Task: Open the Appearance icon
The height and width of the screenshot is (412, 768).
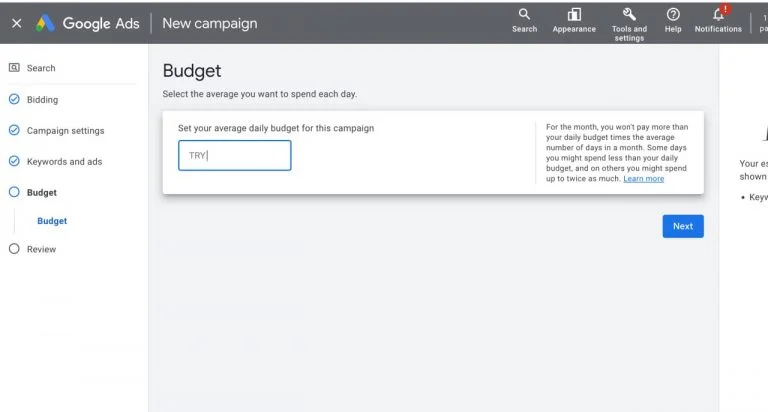Action: 574,15
